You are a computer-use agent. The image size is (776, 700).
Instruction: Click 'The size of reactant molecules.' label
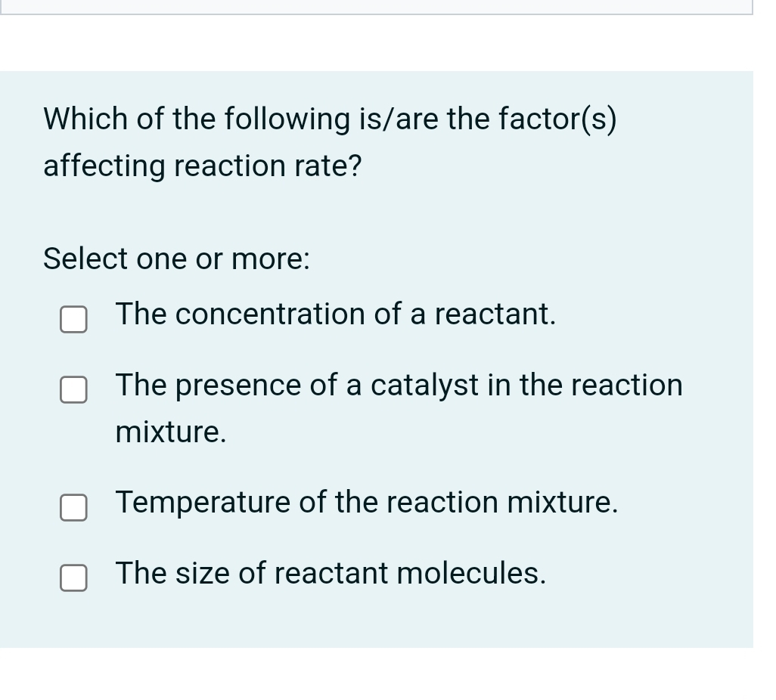pos(331,574)
